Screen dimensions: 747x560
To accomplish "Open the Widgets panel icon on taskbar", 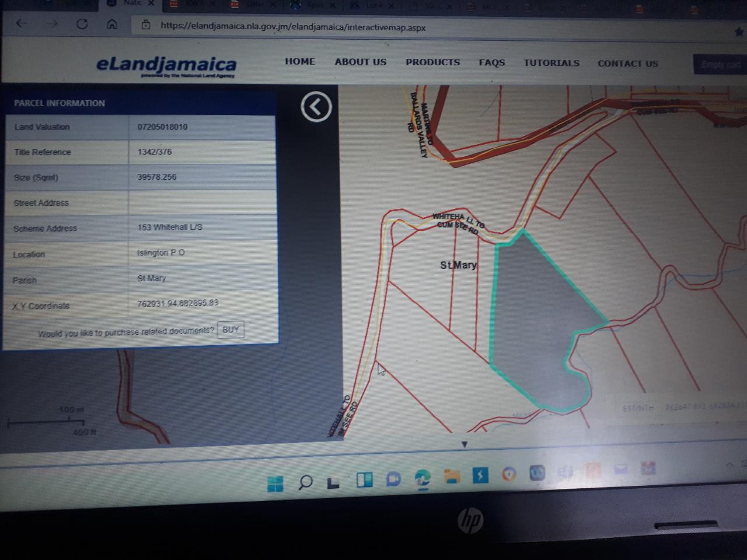I will pyautogui.click(x=365, y=480).
